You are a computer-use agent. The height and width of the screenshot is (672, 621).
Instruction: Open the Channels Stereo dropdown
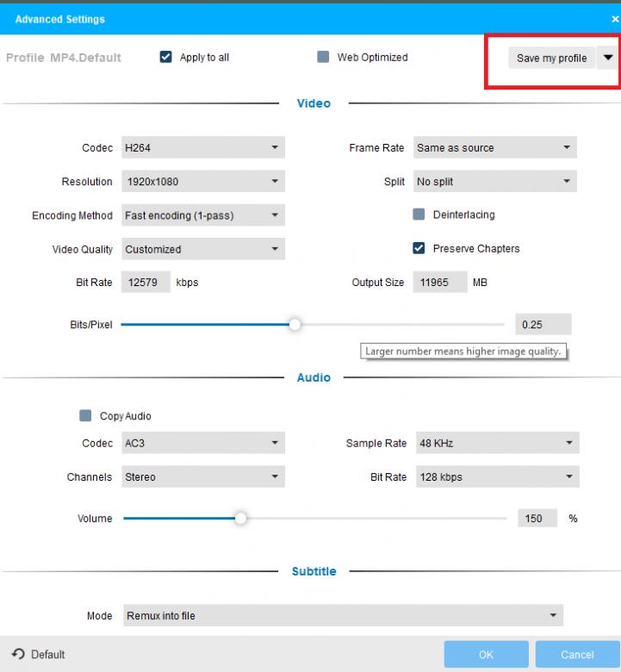click(x=203, y=476)
